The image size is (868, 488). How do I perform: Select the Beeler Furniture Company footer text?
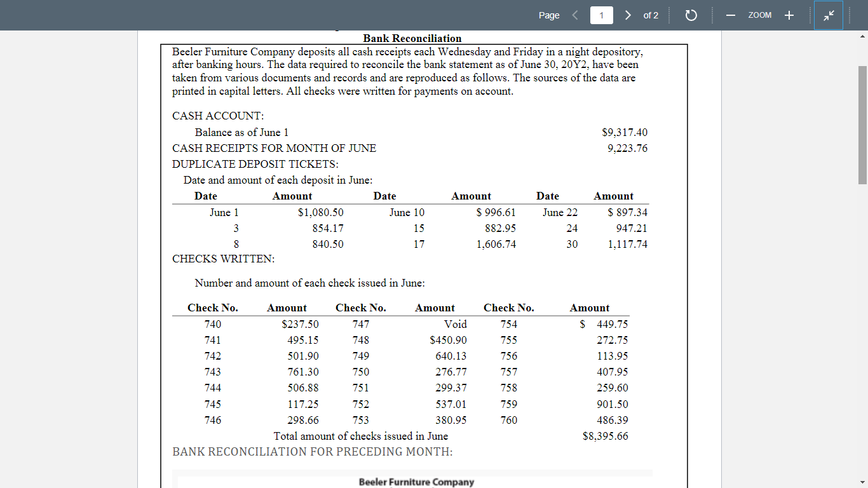point(417,482)
